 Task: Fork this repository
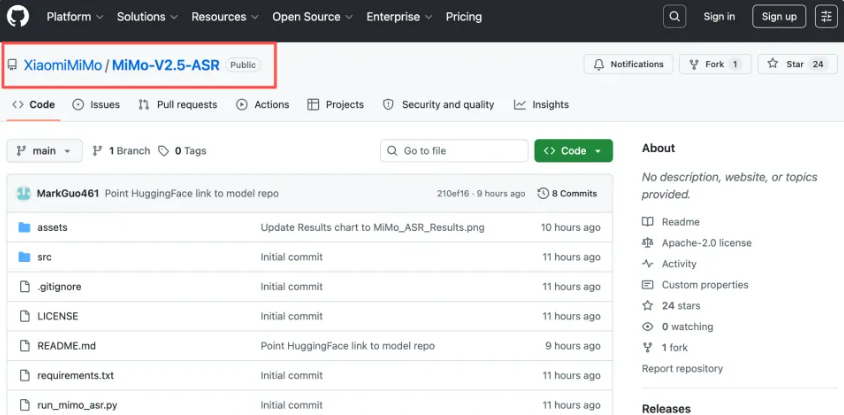click(714, 64)
